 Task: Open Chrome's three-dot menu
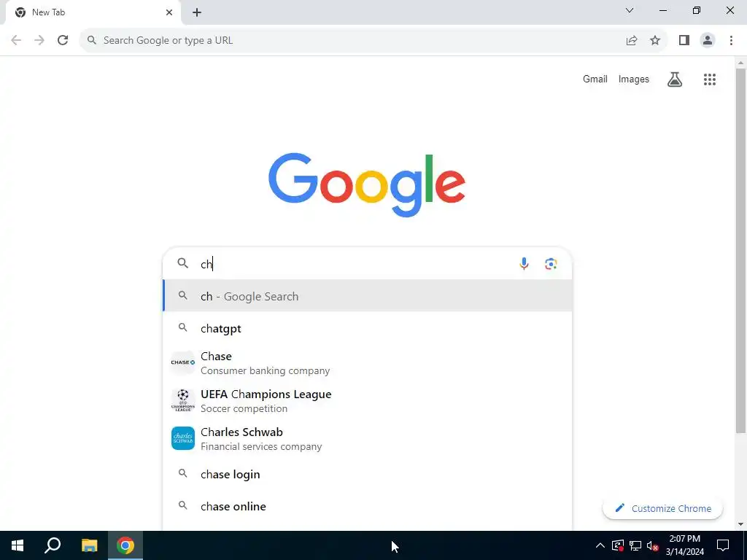coord(731,41)
